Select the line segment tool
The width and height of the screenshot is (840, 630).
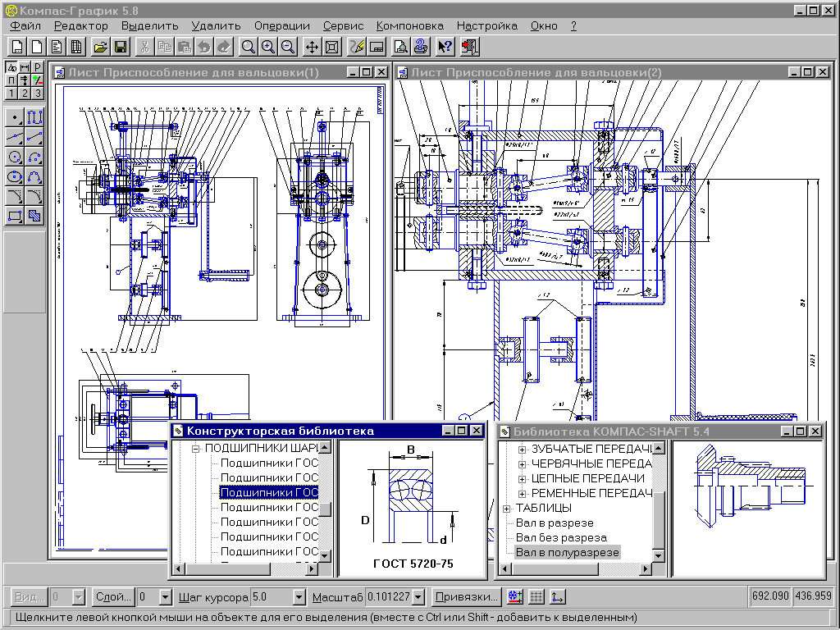click(34, 137)
